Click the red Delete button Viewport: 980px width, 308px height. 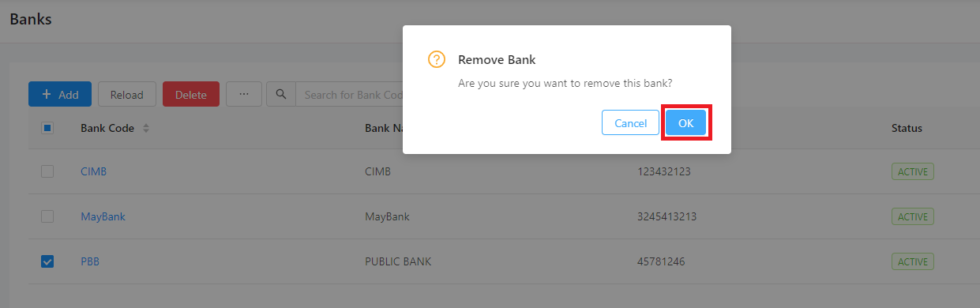[x=191, y=94]
